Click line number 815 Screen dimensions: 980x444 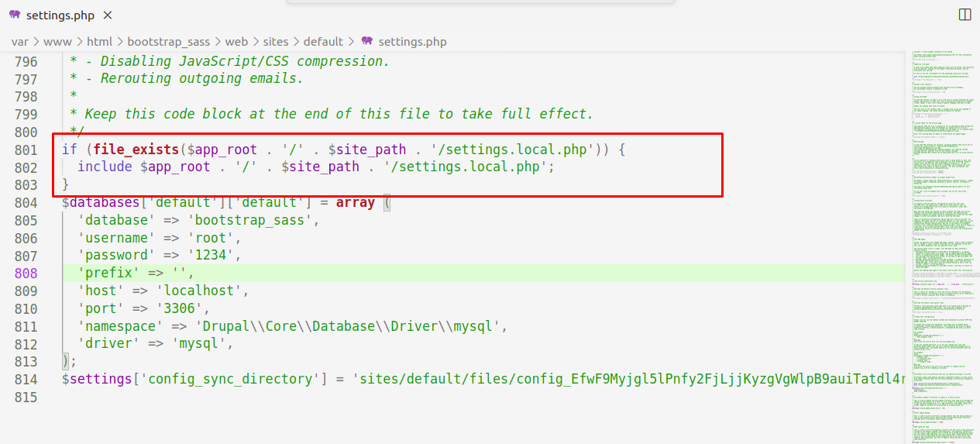tap(26, 397)
